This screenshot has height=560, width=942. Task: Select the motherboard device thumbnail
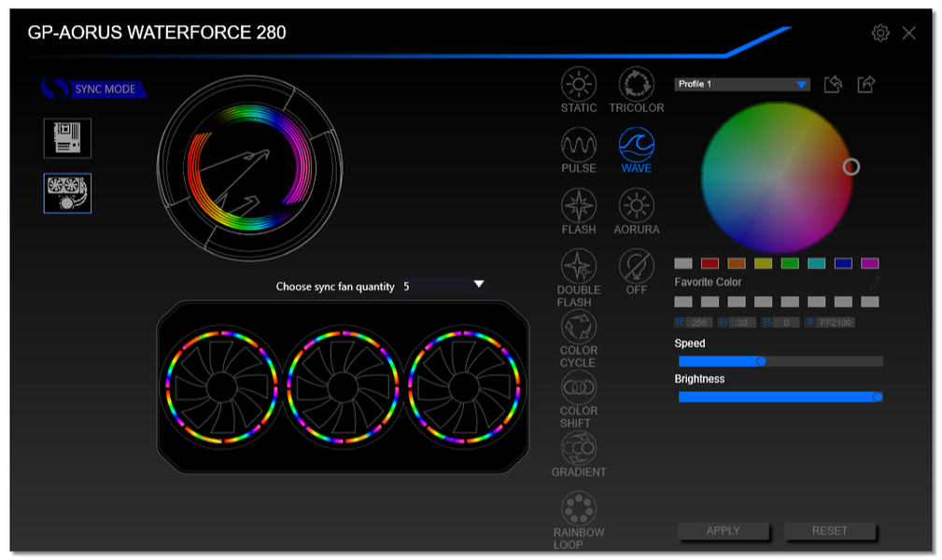click(x=67, y=138)
